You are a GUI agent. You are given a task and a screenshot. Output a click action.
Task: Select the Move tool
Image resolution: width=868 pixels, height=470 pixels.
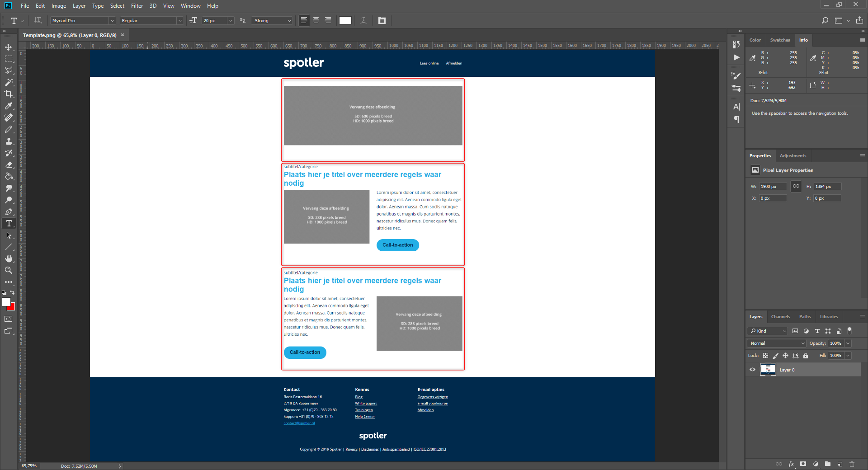9,47
